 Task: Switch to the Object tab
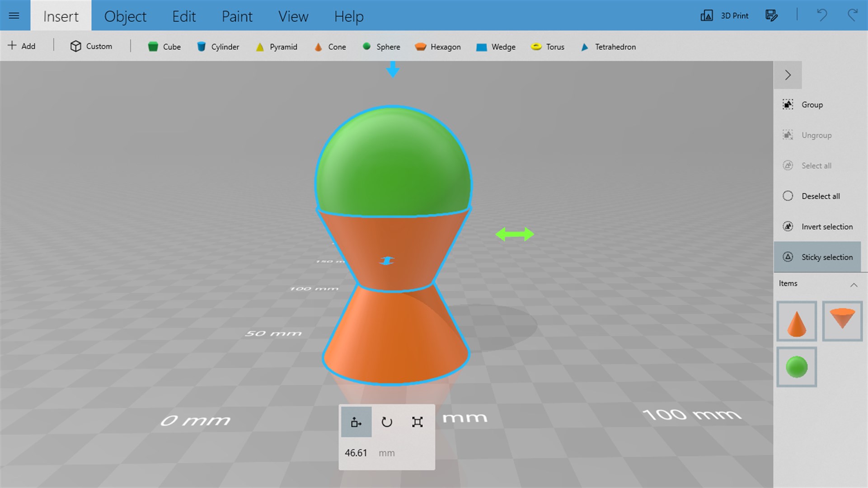pyautogui.click(x=125, y=16)
